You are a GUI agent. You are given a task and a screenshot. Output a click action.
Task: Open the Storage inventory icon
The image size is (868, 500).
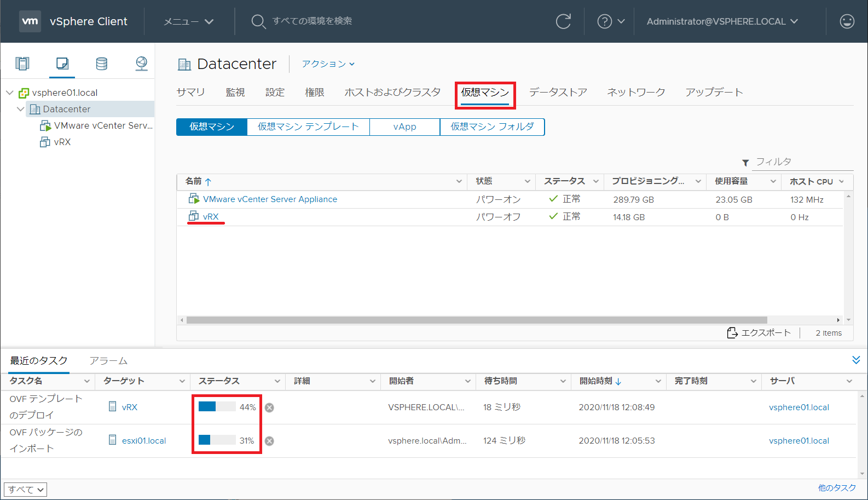point(102,64)
